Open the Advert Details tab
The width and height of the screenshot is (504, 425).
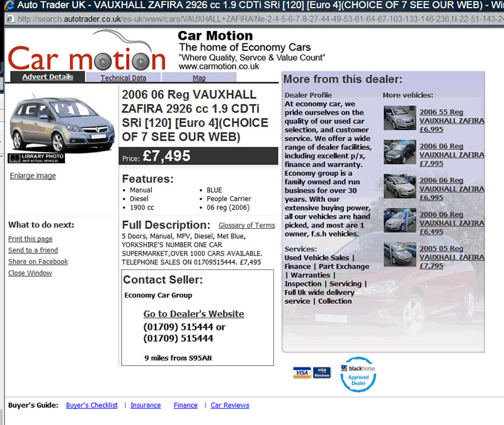pyautogui.click(x=48, y=77)
